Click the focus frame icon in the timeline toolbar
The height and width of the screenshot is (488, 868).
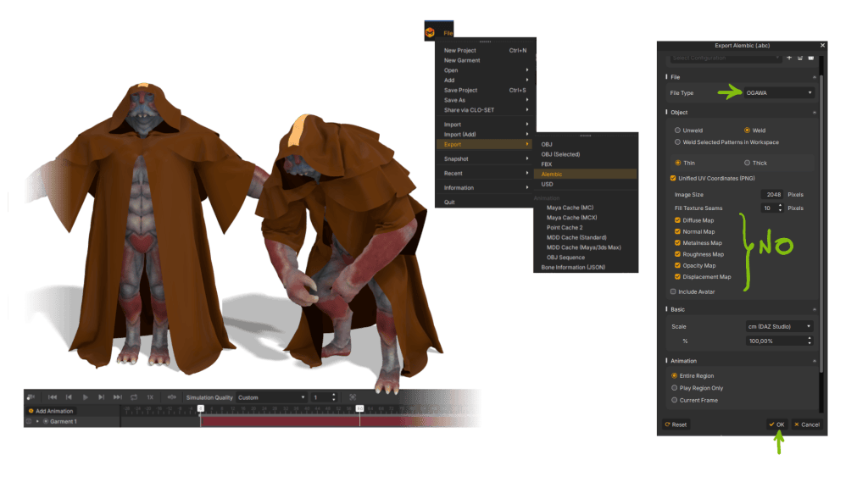point(353,397)
